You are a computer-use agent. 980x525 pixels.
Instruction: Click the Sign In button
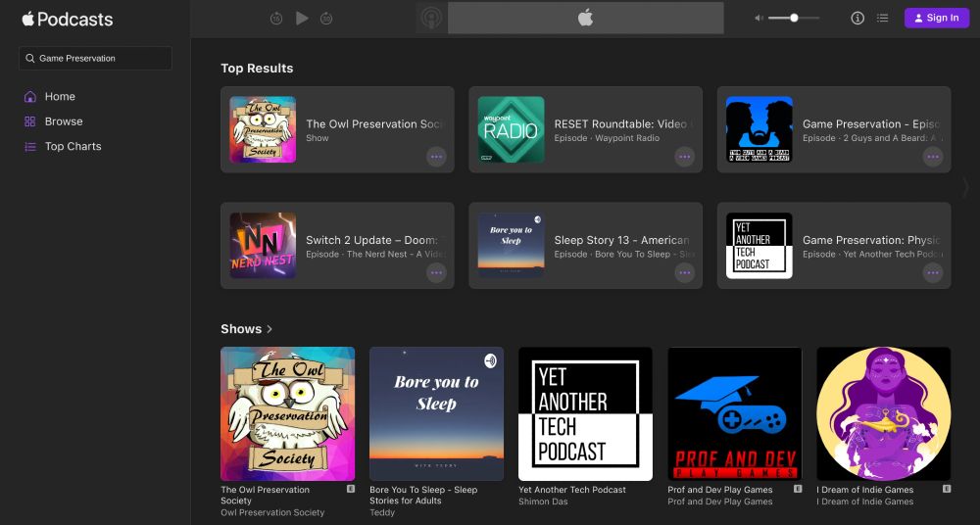936,18
